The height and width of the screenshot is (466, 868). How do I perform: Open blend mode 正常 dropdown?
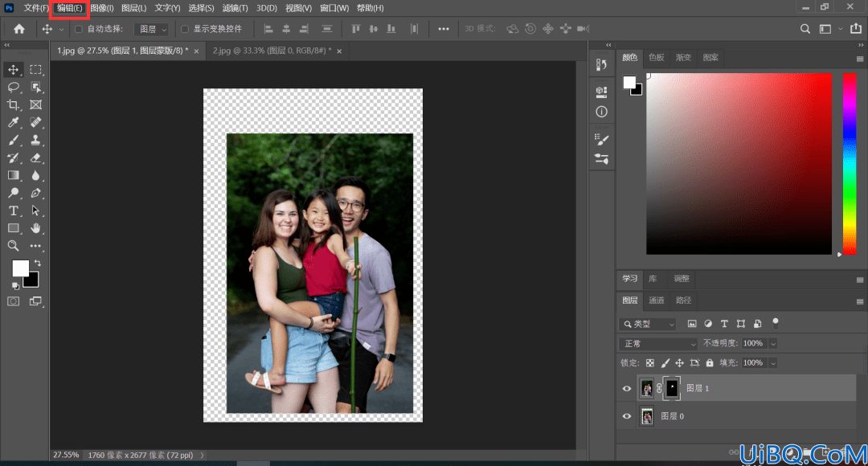point(657,344)
